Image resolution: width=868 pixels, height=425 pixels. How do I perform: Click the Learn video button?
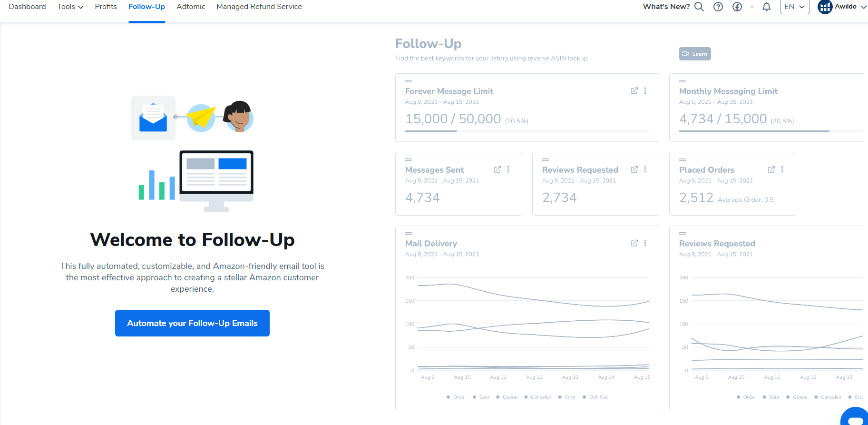[x=694, y=54]
